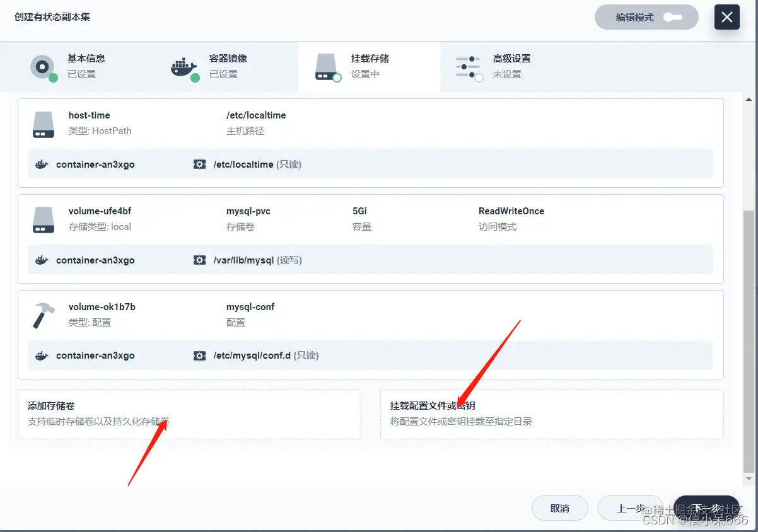Click the /etc/mysql/conf.d (只读) mount path
Image resolution: width=758 pixels, height=532 pixels.
point(266,356)
